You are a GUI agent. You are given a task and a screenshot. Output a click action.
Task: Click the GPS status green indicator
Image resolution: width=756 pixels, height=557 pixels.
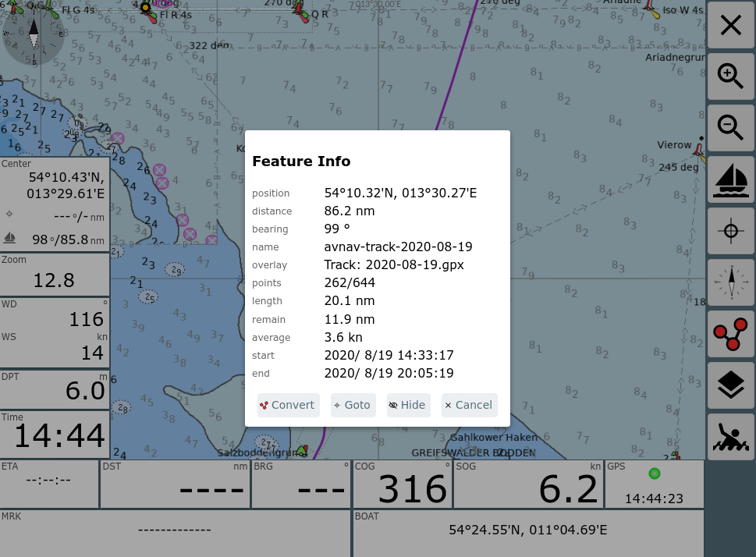(x=654, y=474)
